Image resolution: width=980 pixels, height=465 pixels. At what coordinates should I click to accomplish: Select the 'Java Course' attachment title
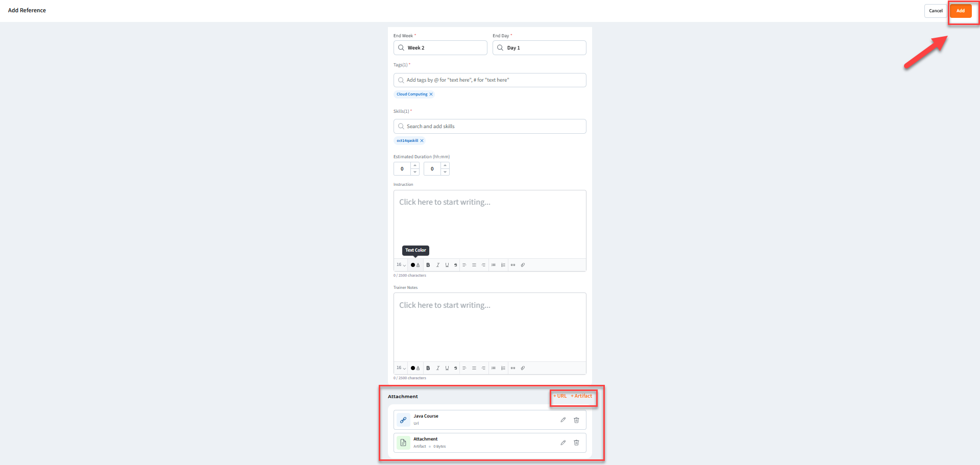click(426, 416)
